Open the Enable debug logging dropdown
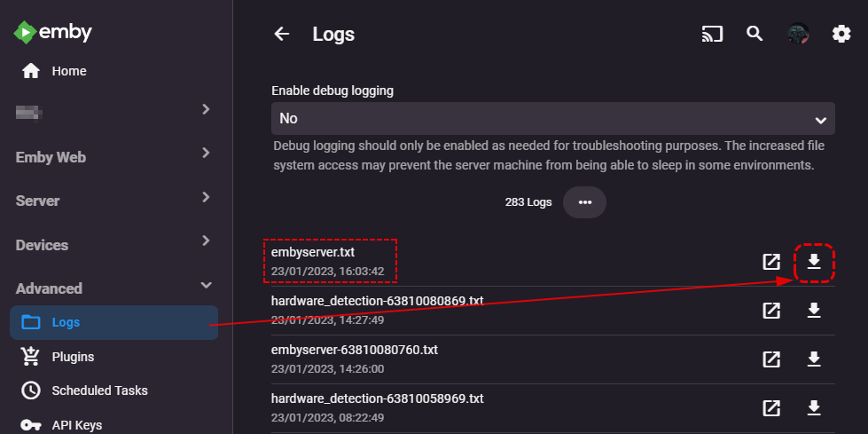This screenshot has height=434, width=868. [552, 118]
